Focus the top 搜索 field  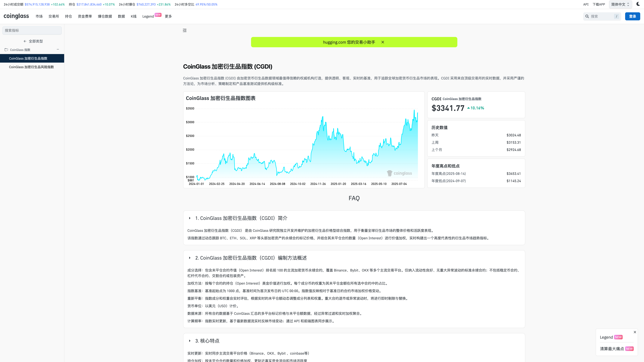pos(602,16)
